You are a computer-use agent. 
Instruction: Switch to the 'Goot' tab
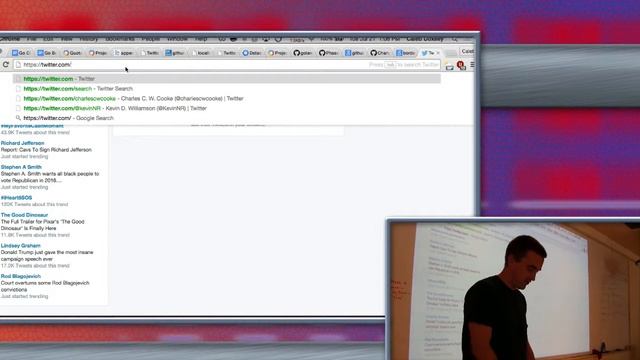click(72, 53)
